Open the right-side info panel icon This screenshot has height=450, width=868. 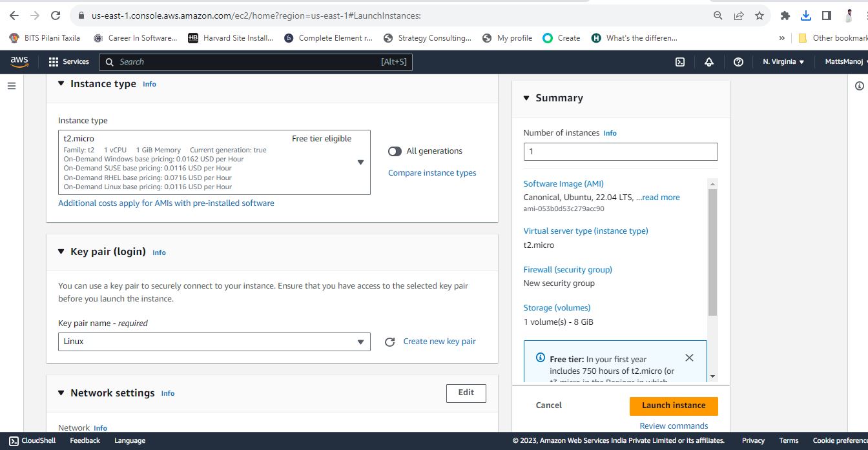(x=860, y=86)
